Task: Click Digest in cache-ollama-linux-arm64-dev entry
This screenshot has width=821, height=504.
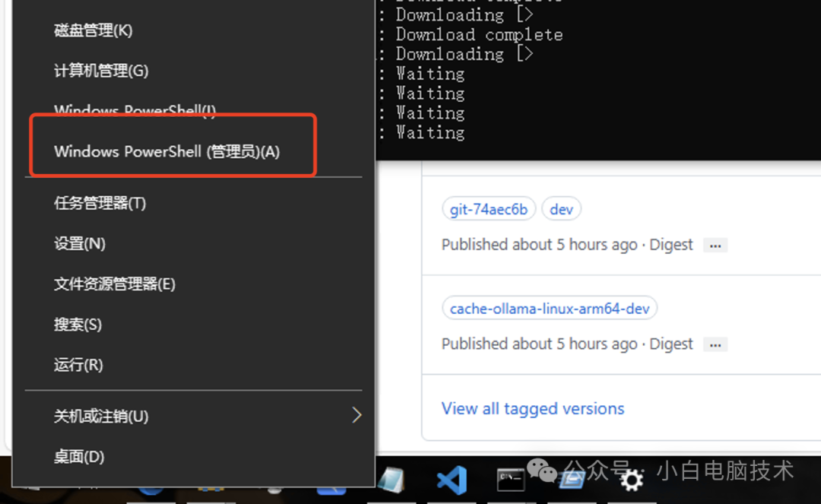Action: (670, 344)
